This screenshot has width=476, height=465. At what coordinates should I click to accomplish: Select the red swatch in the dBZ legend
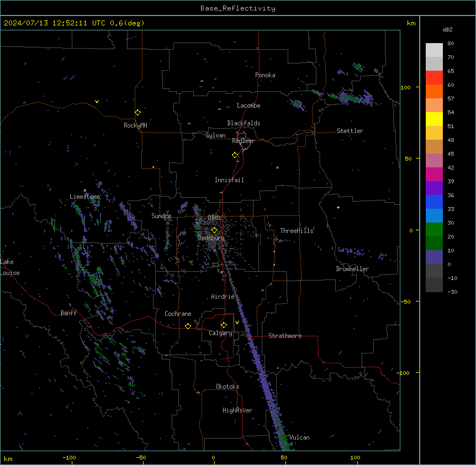coord(434,78)
